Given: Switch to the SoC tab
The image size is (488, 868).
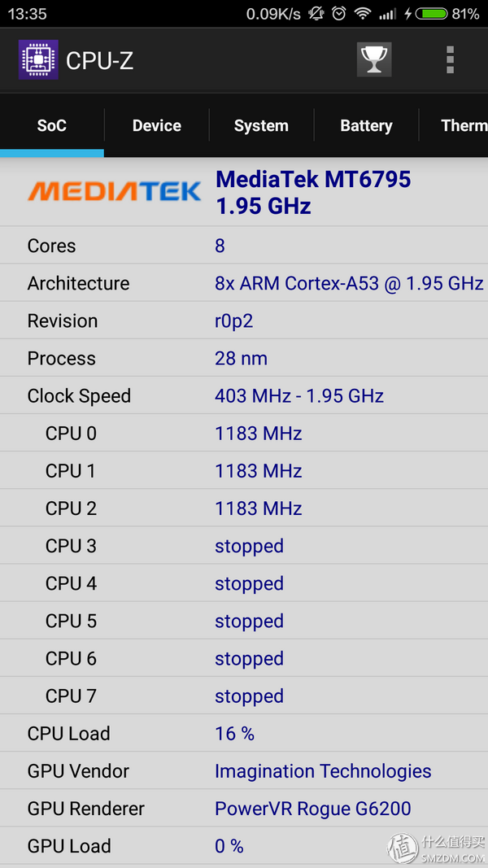Looking at the screenshot, I should pos(52,125).
